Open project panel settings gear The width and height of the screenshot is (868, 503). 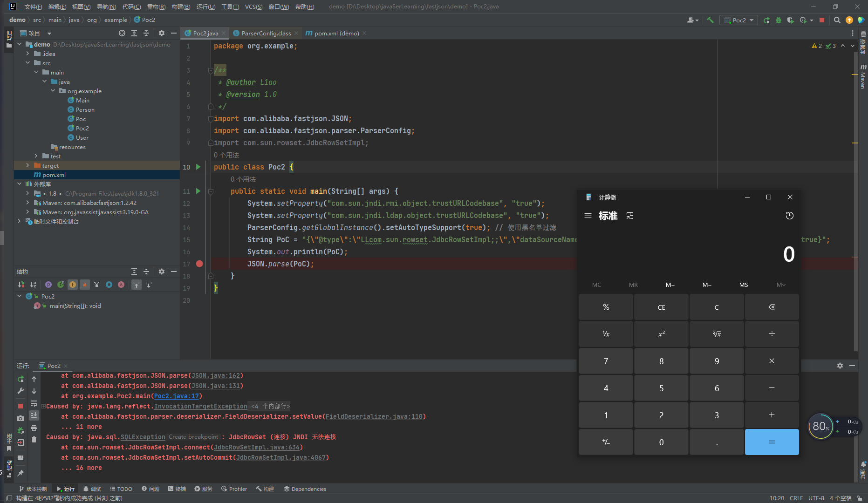pyautogui.click(x=162, y=33)
